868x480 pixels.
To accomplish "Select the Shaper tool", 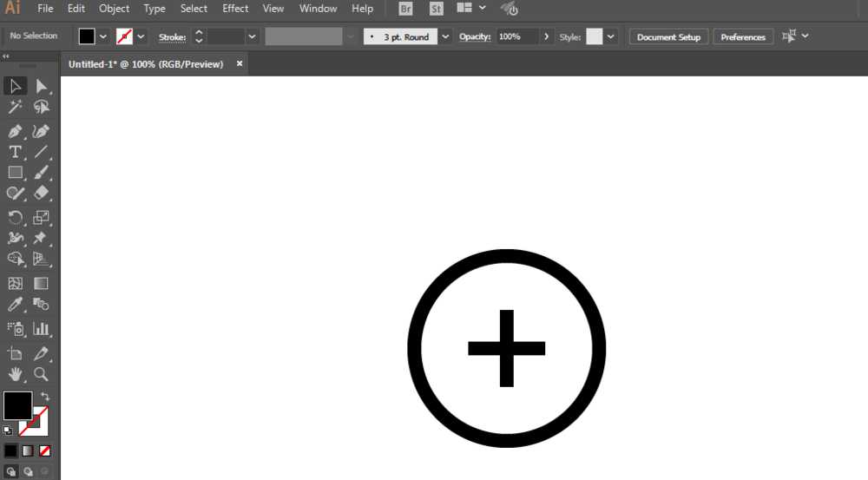I will click(x=15, y=194).
